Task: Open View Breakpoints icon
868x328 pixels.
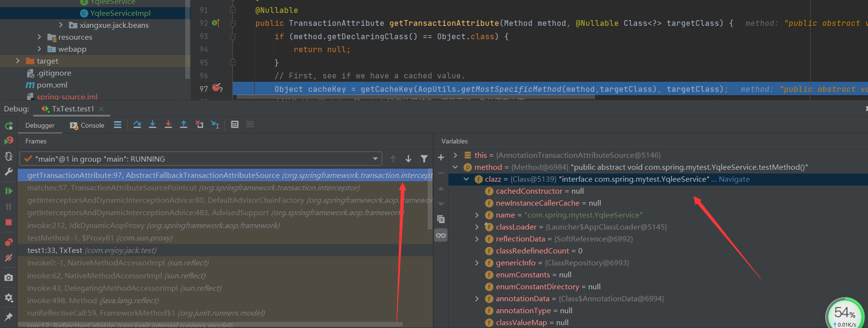Action: coord(9,242)
